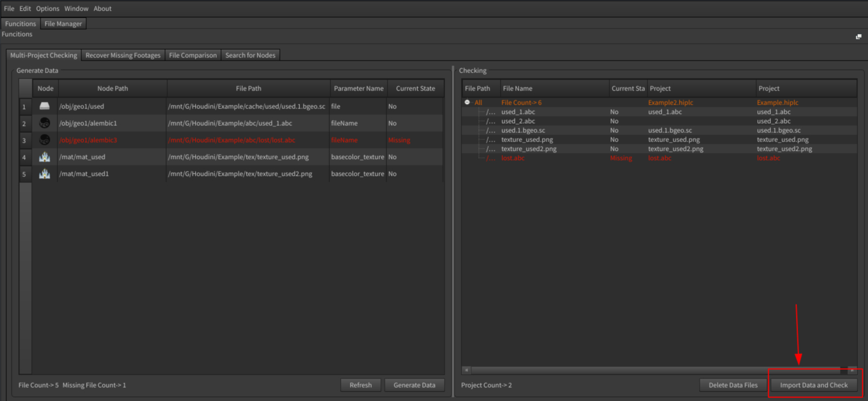Click the right arrow of the horizontal scrollbar
The height and width of the screenshot is (401, 868).
[x=852, y=370]
